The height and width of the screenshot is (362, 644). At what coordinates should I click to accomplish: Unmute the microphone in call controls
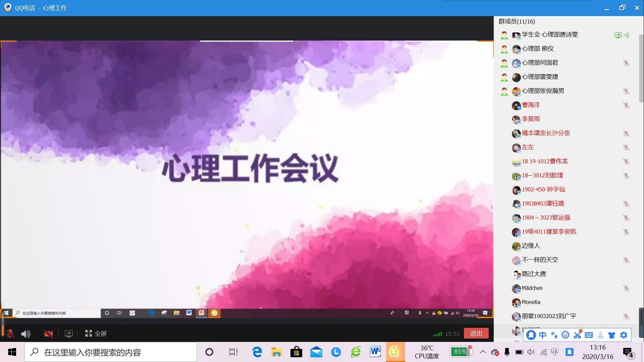(10, 334)
